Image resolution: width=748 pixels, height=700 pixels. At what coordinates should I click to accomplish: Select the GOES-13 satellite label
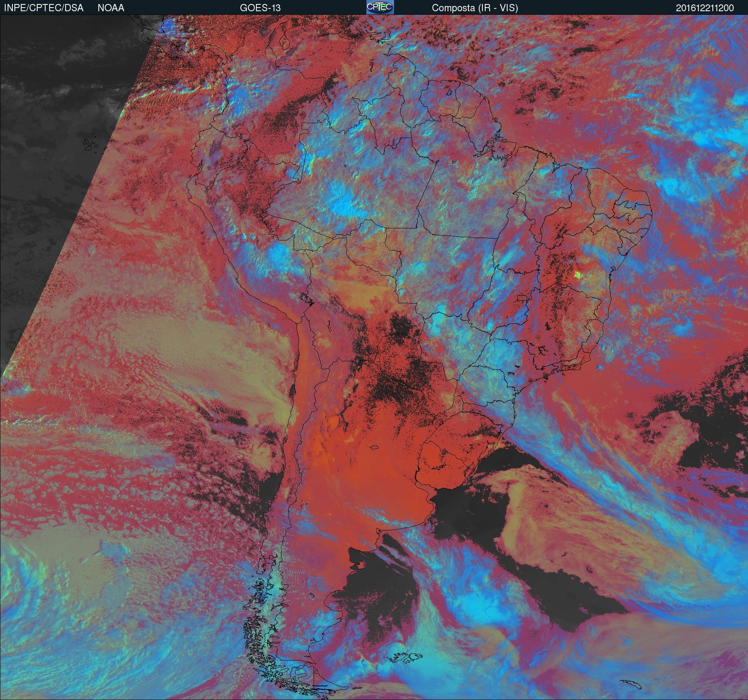pos(260,8)
